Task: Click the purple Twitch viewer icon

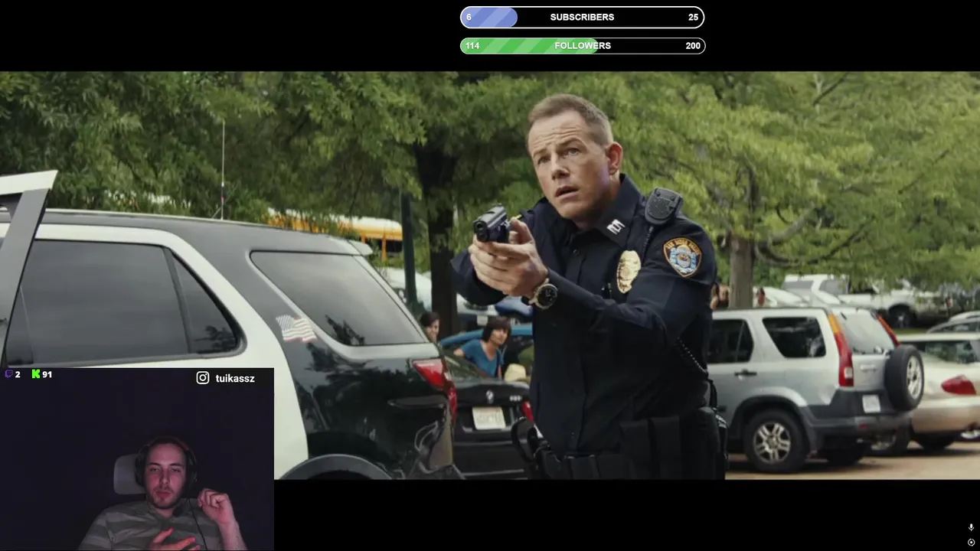Action: 9,374
